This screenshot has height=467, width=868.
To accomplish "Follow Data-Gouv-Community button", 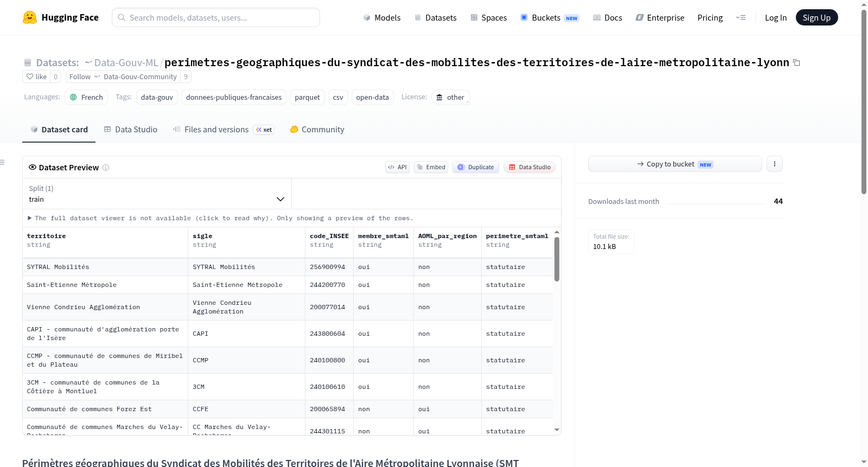I will coord(123,76).
